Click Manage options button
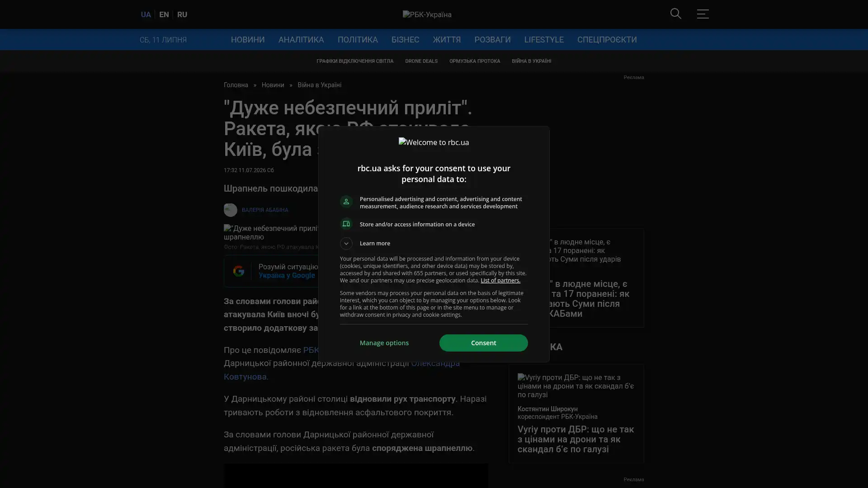Viewport: 868px width, 488px height. tap(384, 343)
